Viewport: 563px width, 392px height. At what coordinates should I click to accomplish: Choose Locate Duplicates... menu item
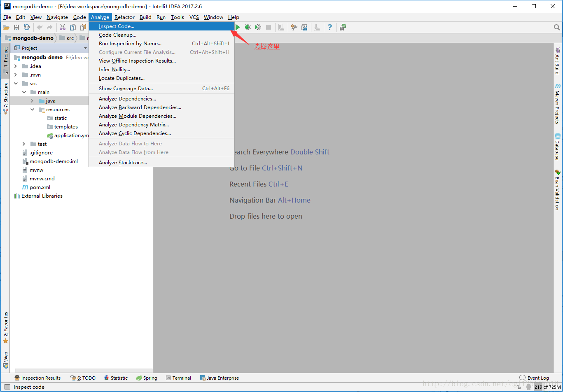click(161, 78)
